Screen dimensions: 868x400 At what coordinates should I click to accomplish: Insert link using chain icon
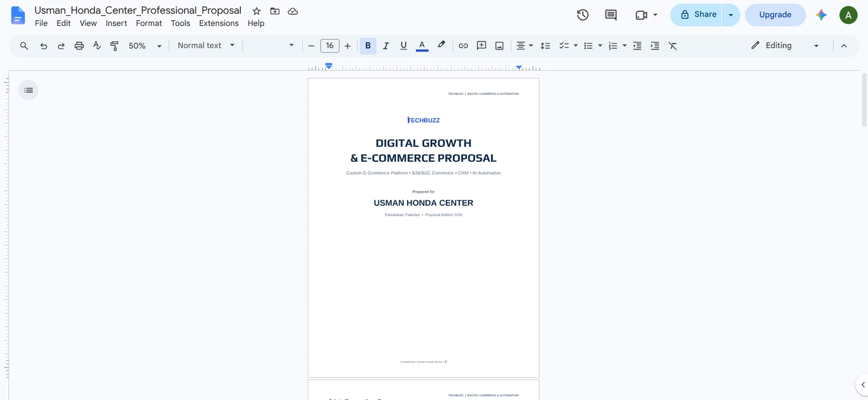pos(463,46)
